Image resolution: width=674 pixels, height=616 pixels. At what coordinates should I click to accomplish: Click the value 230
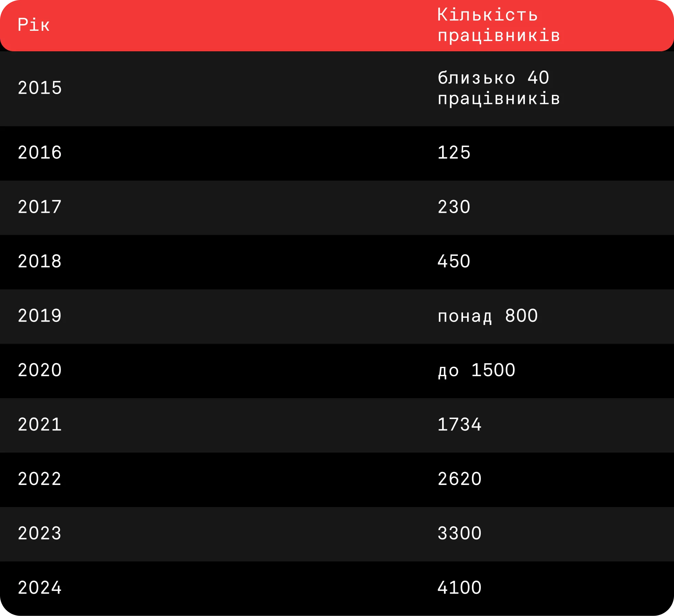coord(454,207)
